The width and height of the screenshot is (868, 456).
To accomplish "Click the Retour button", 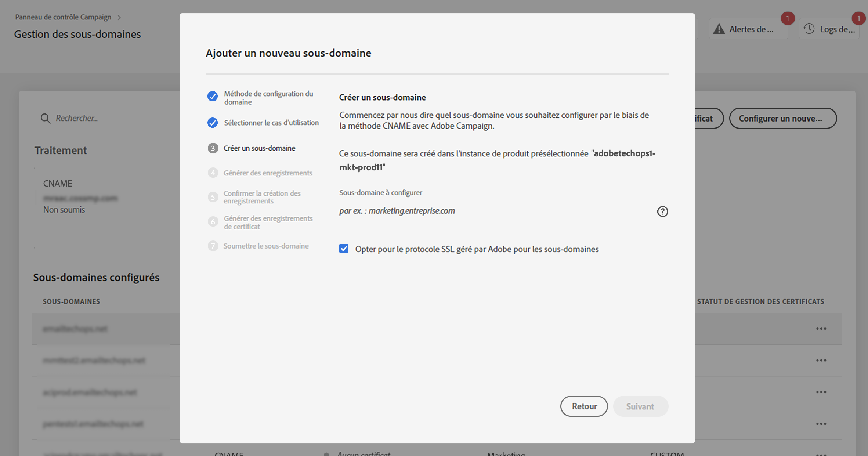I will (x=584, y=406).
